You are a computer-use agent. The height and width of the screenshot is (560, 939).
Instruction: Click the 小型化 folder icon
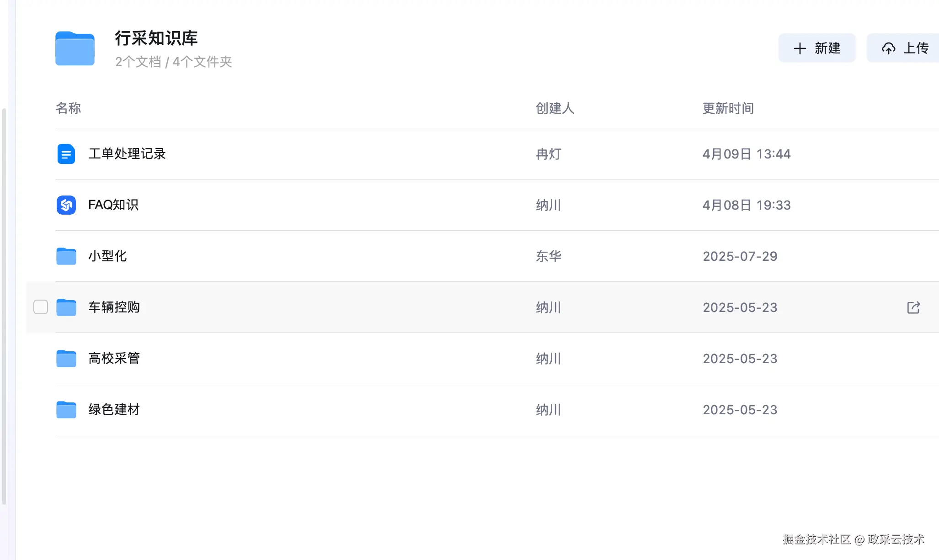(x=66, y=256)
